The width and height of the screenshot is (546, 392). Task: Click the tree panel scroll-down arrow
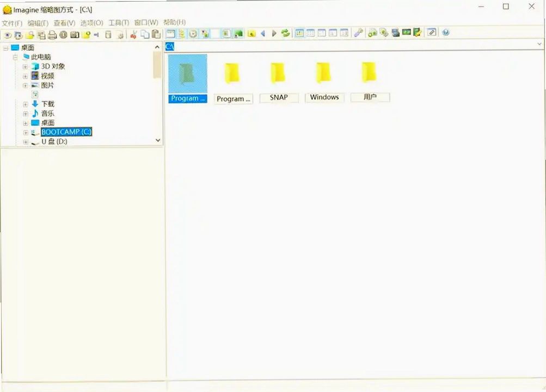[158, 140]
